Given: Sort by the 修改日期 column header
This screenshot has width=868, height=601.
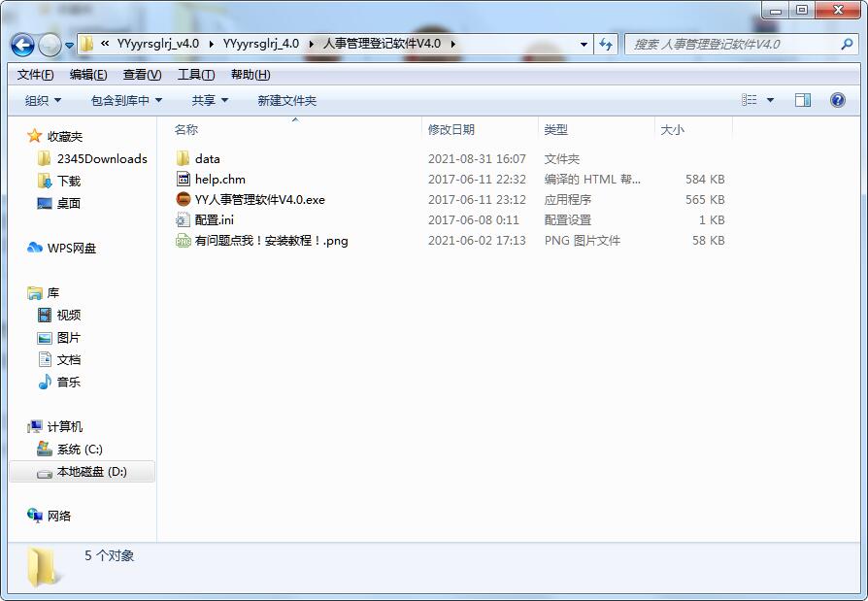Looking at the screenshot, I should (x=451, y=130).
